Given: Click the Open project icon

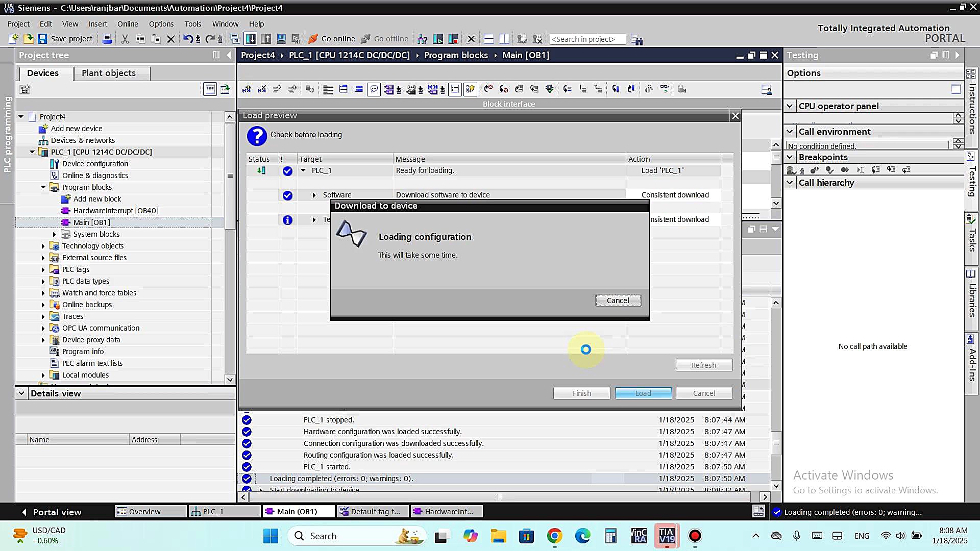Looking at the screenshot, I should pos(28,39).
